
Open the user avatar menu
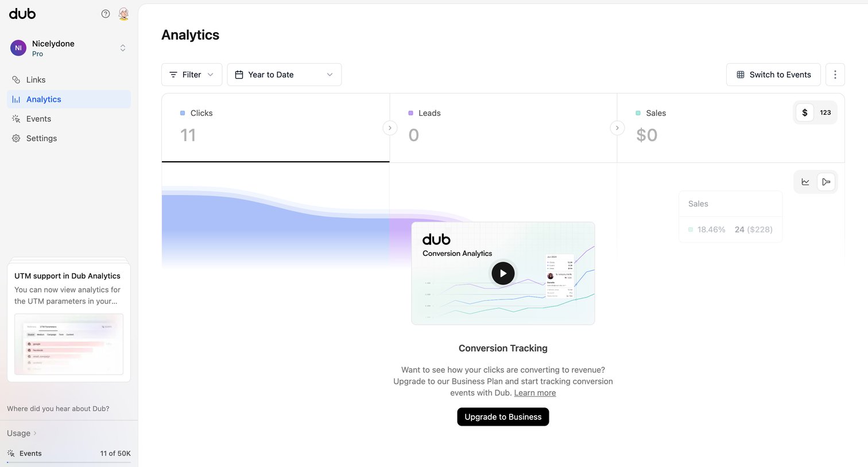click(123, 14)
